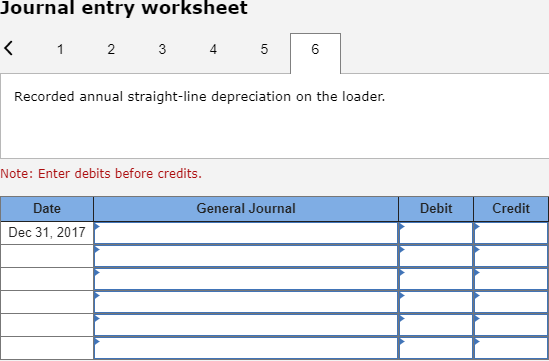Click the Date column header
Viewport: 549px width, 361px height.
47,209
